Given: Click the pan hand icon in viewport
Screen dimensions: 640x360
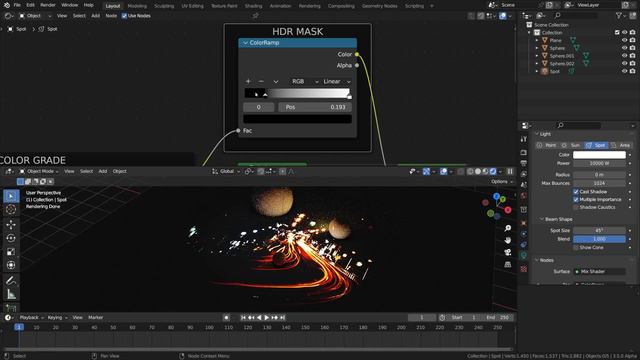Looking at the screenshot, I should tap(508, 240).
